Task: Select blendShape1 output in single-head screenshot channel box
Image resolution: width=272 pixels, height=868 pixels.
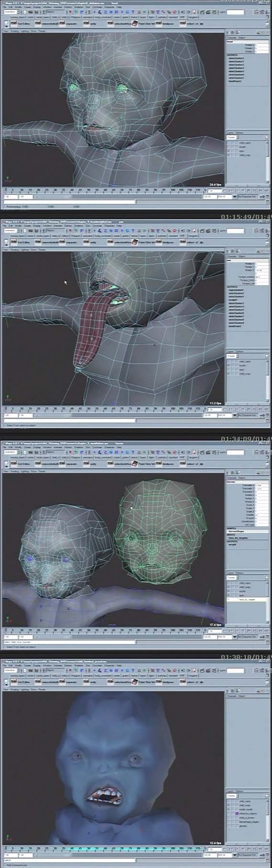Action: pos(235,81)
